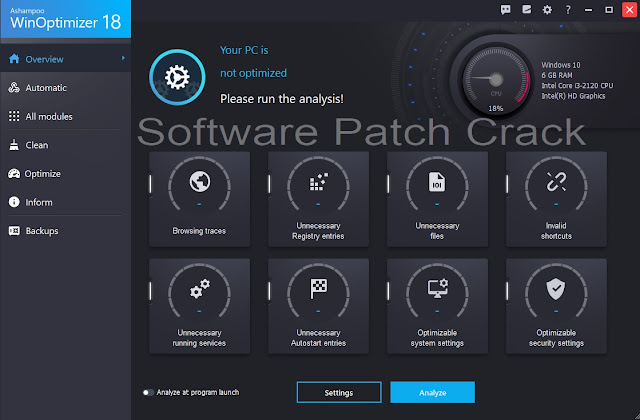This screenshot has width=640, height=420.
Task: Click the CPU gauge dial
Action: click(496, 80)
